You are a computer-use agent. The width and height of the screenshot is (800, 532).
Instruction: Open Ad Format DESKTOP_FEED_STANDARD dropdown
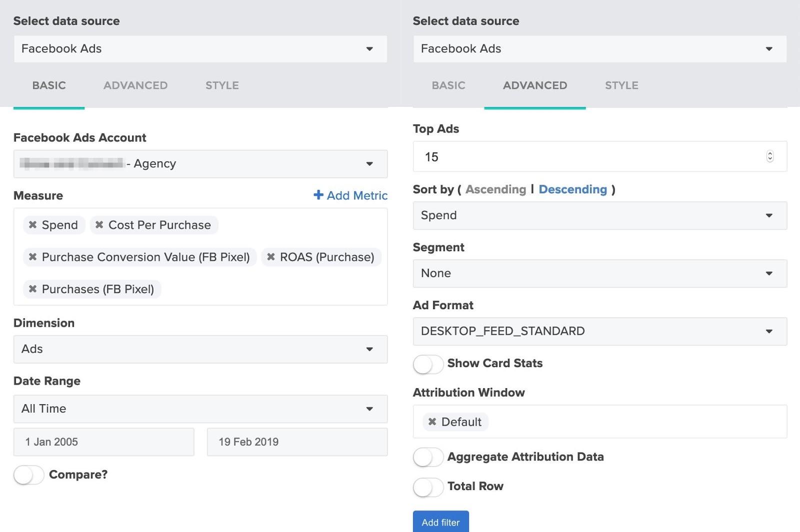600,331
